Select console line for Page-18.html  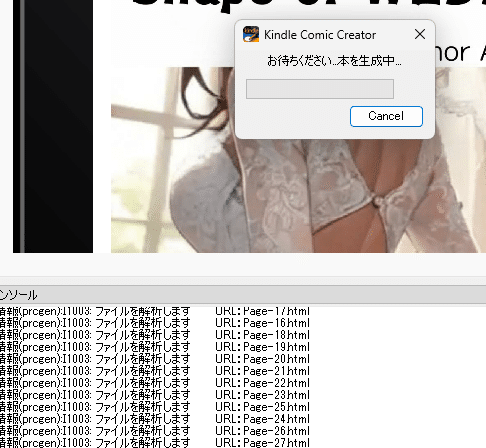(x=155, y=335)
